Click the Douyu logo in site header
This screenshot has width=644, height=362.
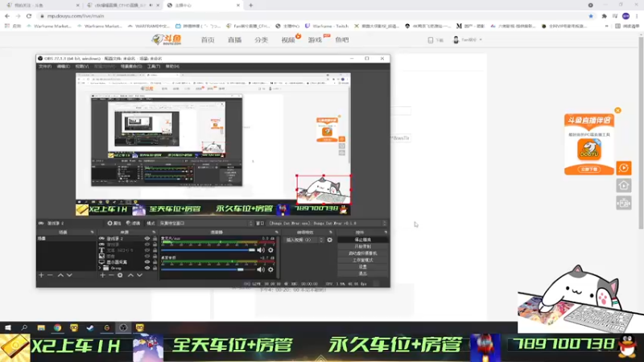[x=167, y=39]
